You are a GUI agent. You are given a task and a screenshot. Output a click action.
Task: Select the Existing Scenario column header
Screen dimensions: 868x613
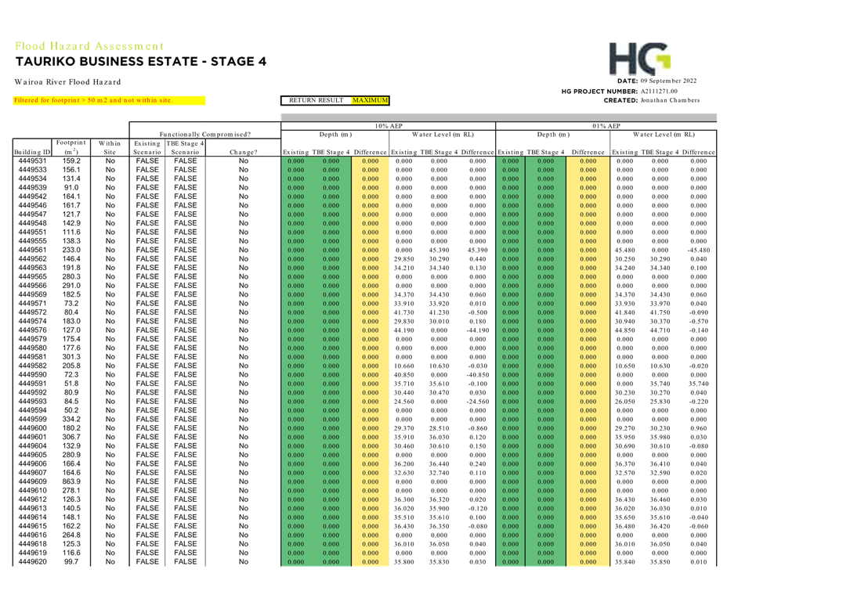[x=147, y=147]
